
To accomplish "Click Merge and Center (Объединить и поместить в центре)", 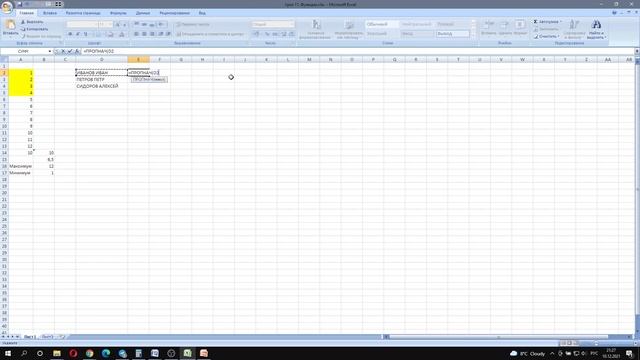I will (x=210, y=34).
